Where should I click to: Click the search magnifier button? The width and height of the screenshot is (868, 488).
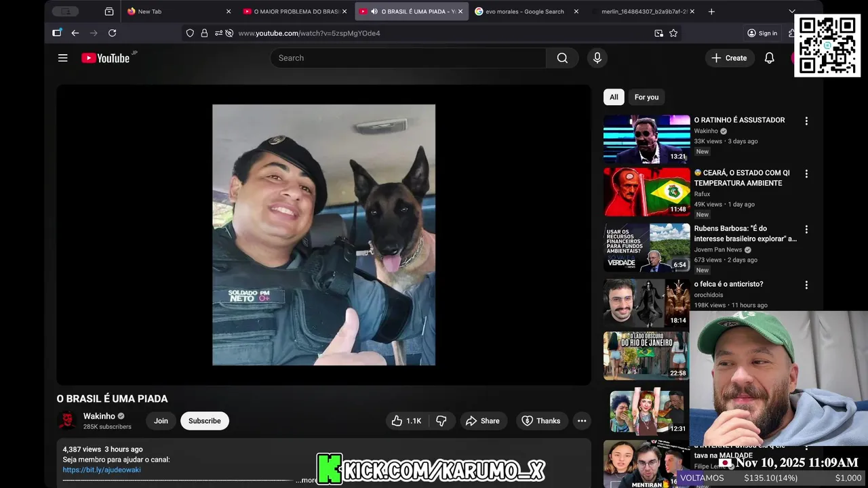pos(562,58)
